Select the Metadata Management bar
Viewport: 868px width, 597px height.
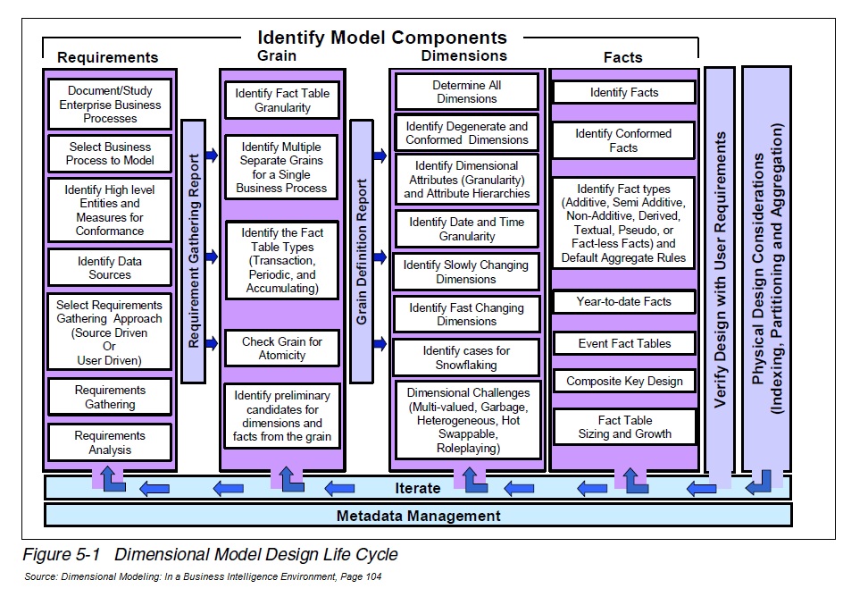(x=417, y=516)
